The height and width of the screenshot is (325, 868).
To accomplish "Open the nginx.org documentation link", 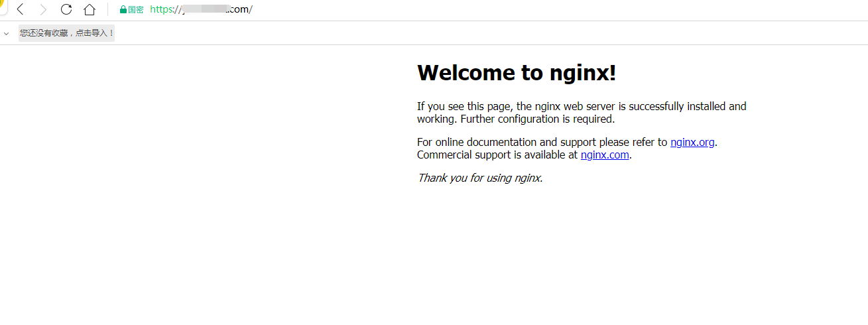I will [x=692, y=142].
